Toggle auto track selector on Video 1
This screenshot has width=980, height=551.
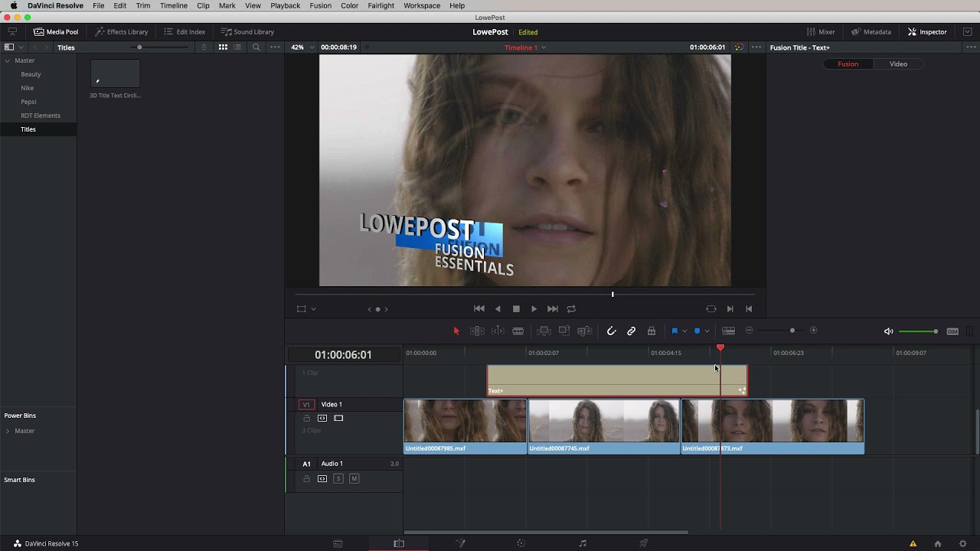322,418
